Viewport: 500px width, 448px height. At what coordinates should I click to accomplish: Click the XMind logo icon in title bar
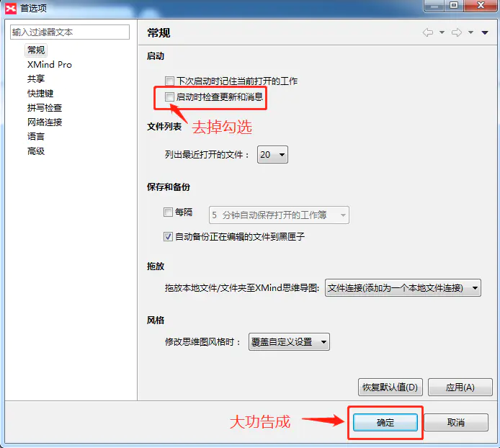[11, 9]
